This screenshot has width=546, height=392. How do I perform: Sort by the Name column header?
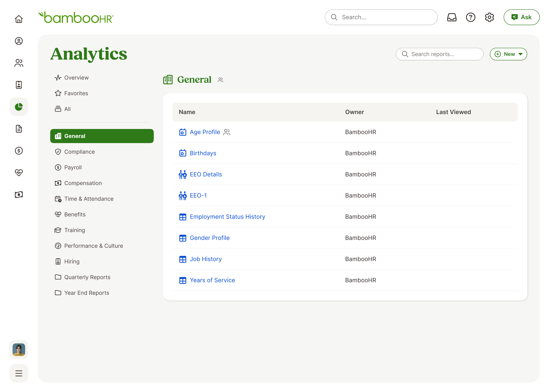pos(187,112)
